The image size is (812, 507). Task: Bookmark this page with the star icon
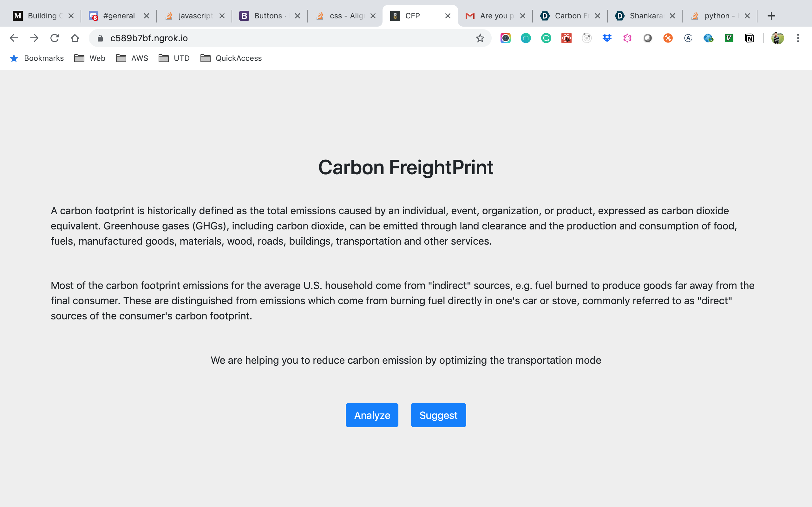point(480,38)
